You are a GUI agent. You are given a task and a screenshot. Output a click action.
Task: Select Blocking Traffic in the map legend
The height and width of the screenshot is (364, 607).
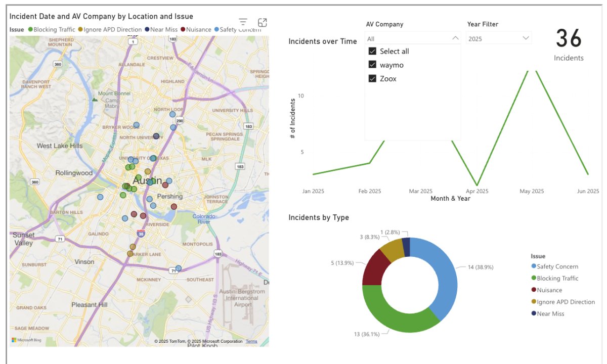click(51, 29)
